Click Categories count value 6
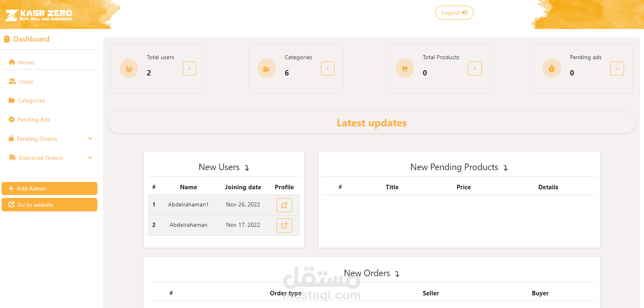The height and width of the screenshot is (308, 644). click(x=287, y=73)
